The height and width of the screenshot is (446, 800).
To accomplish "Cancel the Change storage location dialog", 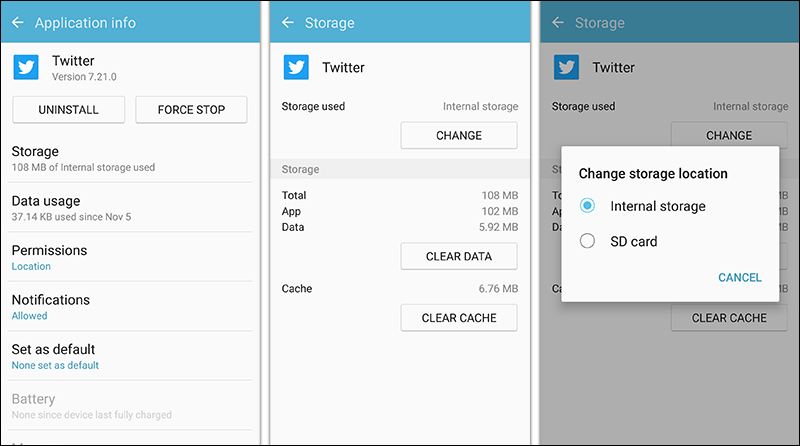I will tap(740, 278).
